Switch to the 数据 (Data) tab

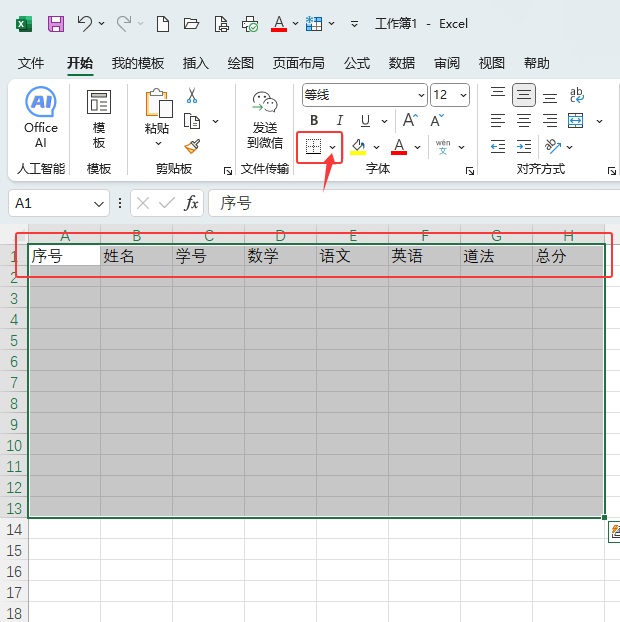click(402, 63)
